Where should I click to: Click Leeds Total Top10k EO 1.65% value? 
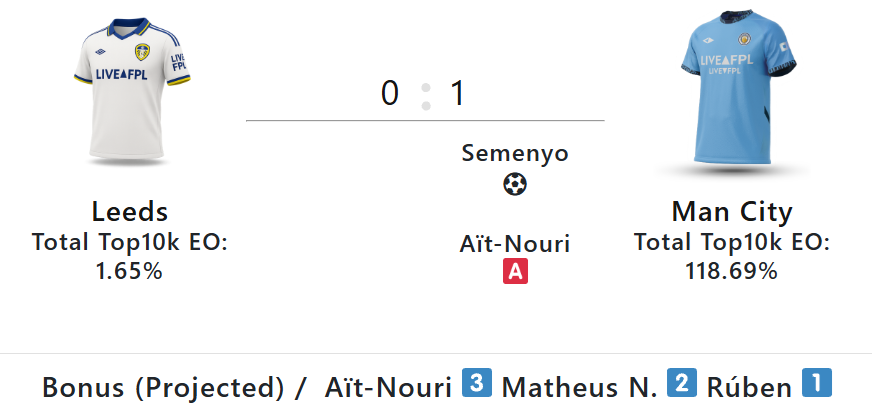click(x=130, y=270)
